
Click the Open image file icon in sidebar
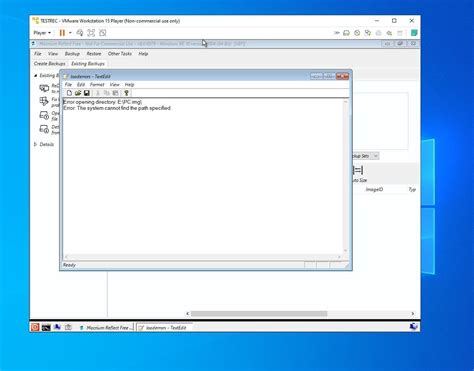point(44,115)
